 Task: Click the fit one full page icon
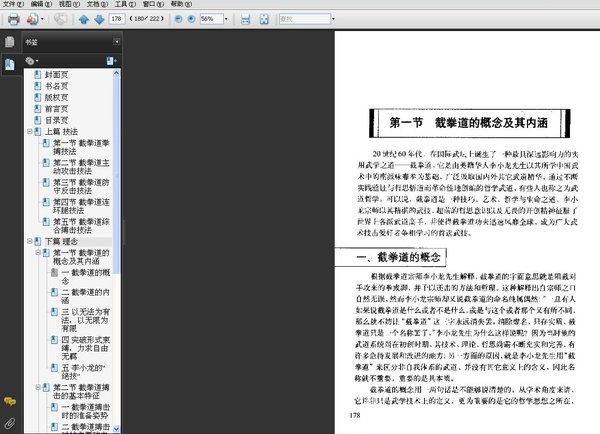[264, 19]
